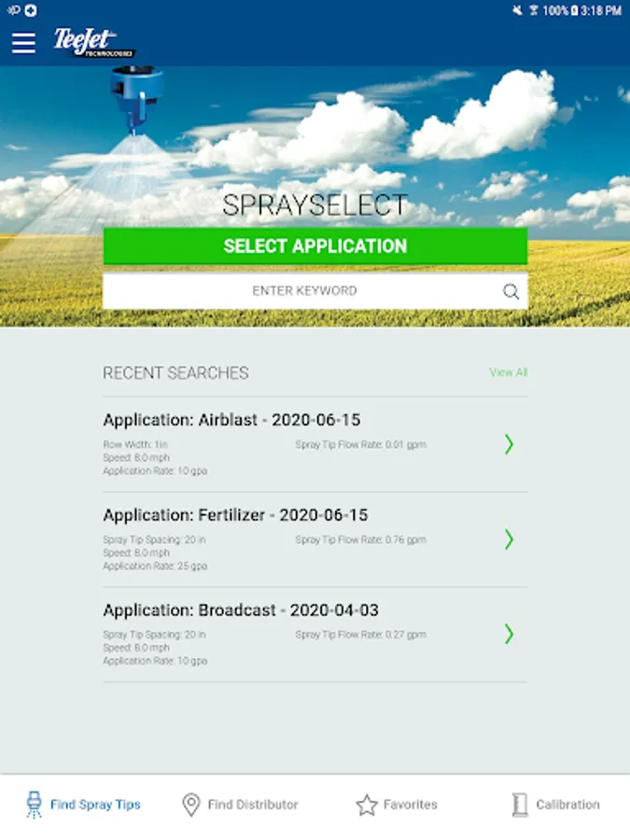
Task: Open the Fertilizer 2020-06-15 search chevron
Action: (x=509, y=539)
